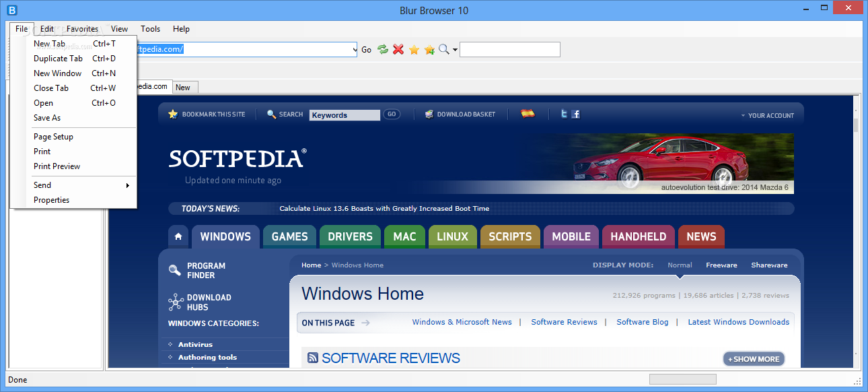Click the Calculate Linux 13.6 news headline

tap(384, 209)
